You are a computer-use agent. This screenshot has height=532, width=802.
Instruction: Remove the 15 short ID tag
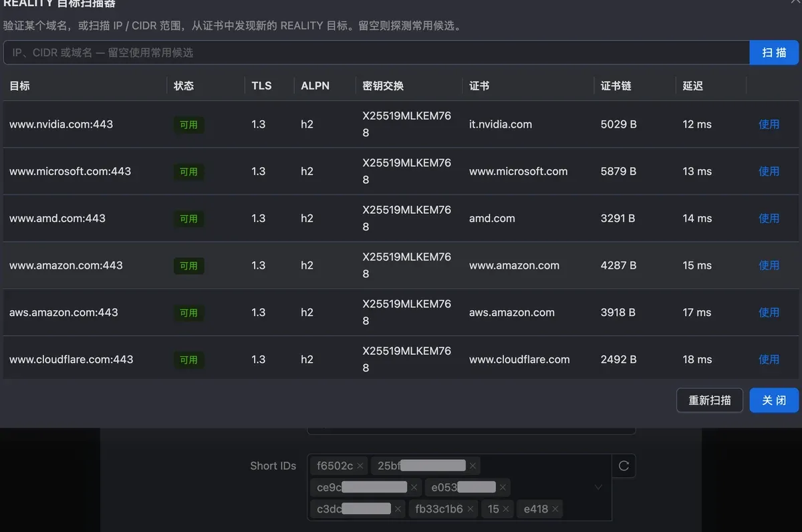pyautogui.click(x=506, y=509)
